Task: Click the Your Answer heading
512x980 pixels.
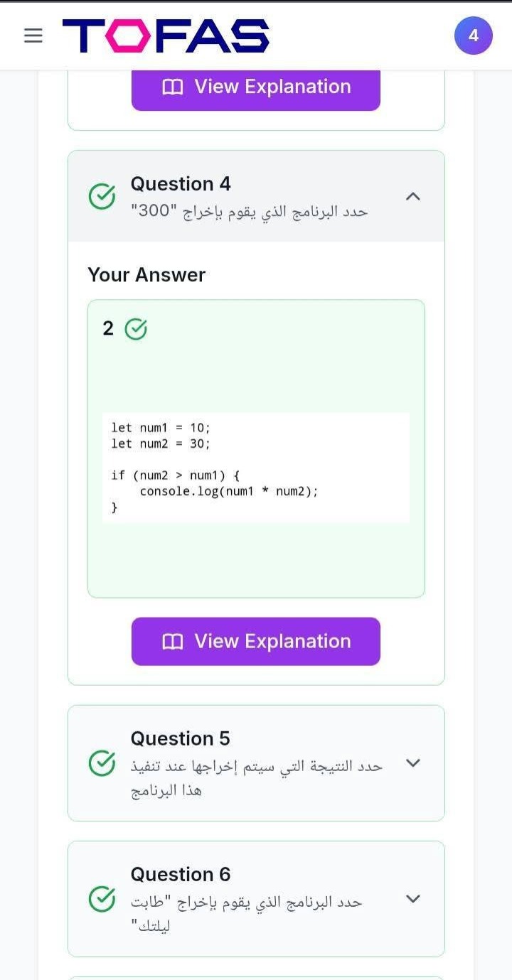Action: (146, 275)
